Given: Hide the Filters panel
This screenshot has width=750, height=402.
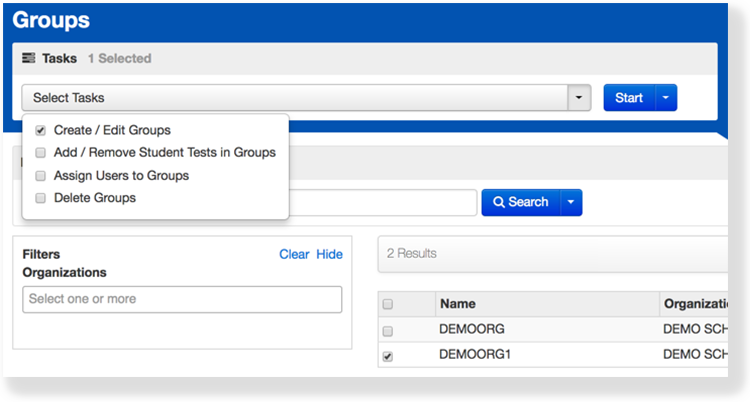Looking at the screenshot, I should pyautogui.click(x=329, y=254).
